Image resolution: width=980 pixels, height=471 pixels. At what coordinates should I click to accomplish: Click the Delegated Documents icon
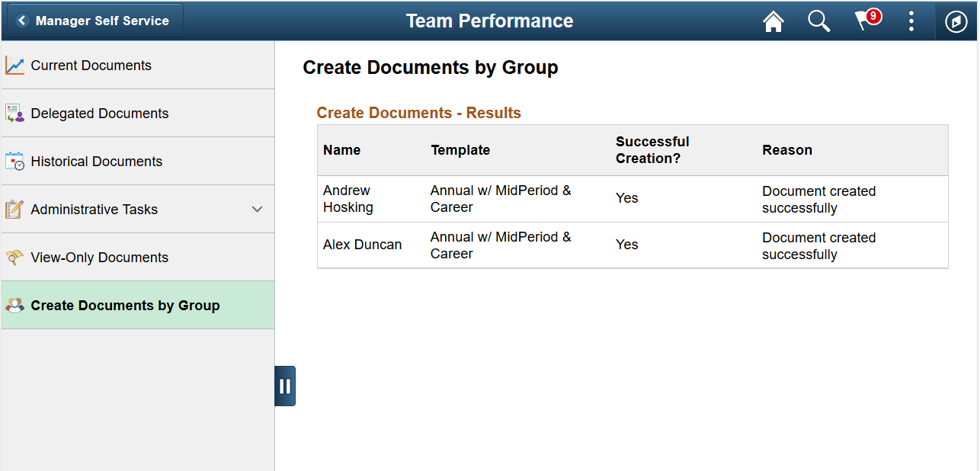(x=15, y=114)
